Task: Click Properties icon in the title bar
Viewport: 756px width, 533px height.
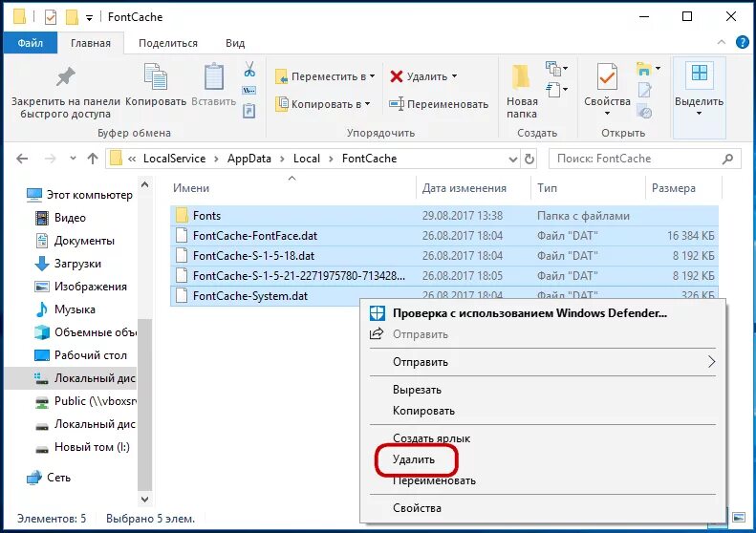Action: coord(51,17)
